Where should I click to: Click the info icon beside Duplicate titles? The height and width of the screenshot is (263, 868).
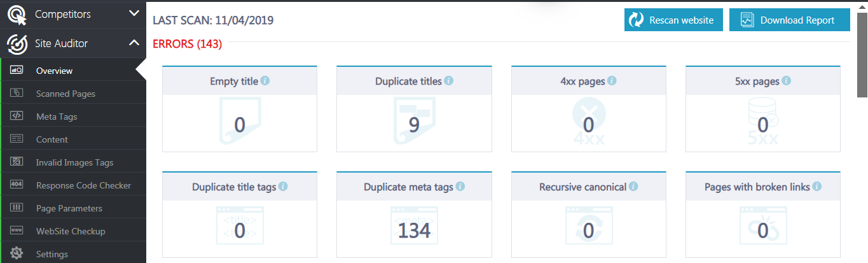click(x=448, y=81)
